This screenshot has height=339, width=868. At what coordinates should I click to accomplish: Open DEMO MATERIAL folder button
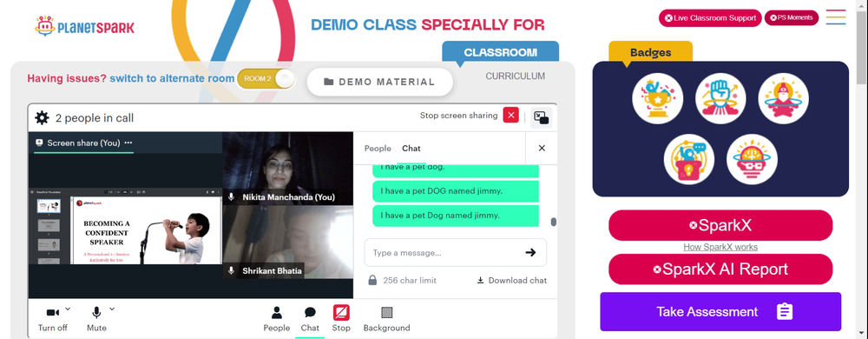(380, 82)
